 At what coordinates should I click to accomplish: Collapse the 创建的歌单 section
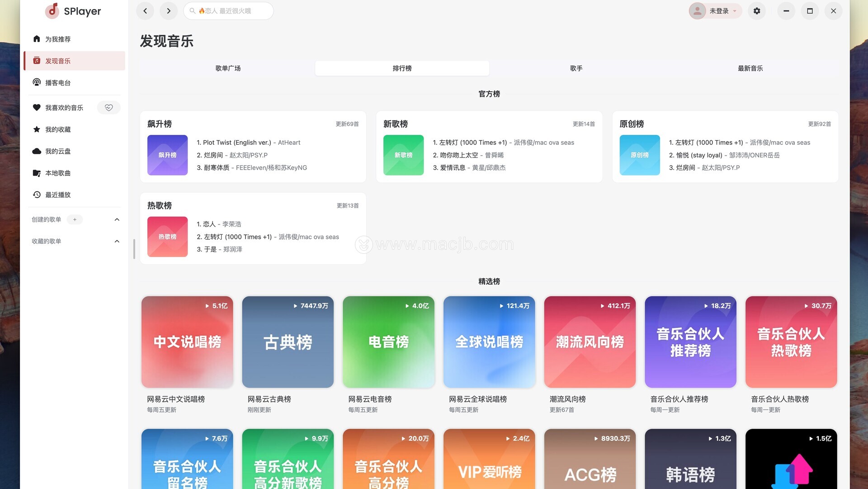117,219
